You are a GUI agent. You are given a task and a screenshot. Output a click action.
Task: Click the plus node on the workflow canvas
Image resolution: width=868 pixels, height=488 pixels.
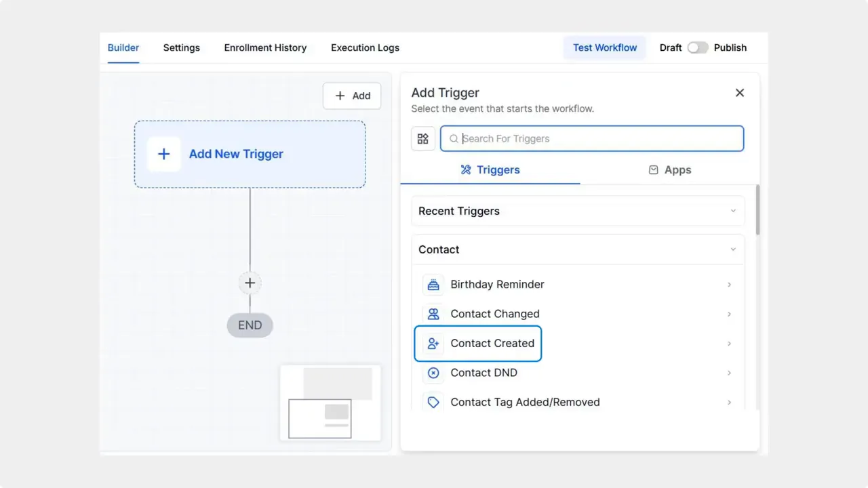pyautogui.click(x=250, y=283)
